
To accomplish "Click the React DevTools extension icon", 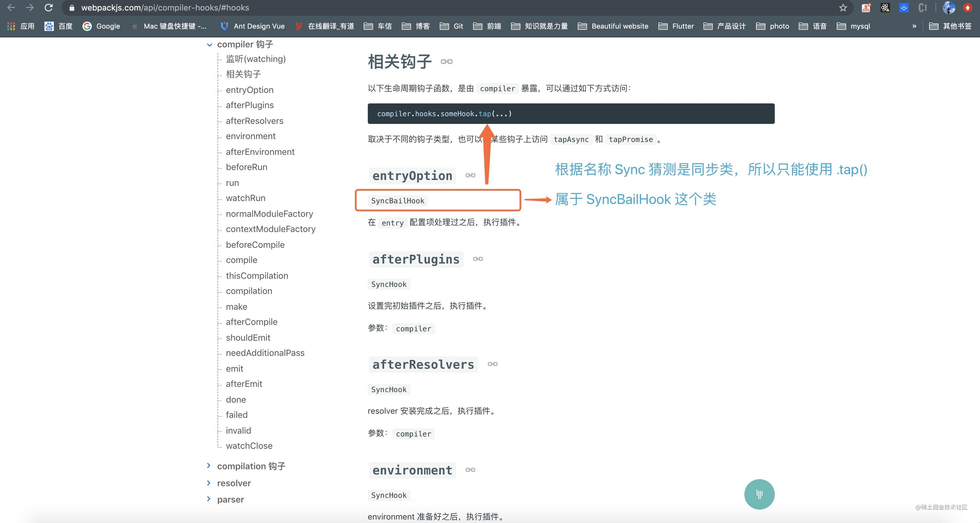I will click(x=885, y=7).
